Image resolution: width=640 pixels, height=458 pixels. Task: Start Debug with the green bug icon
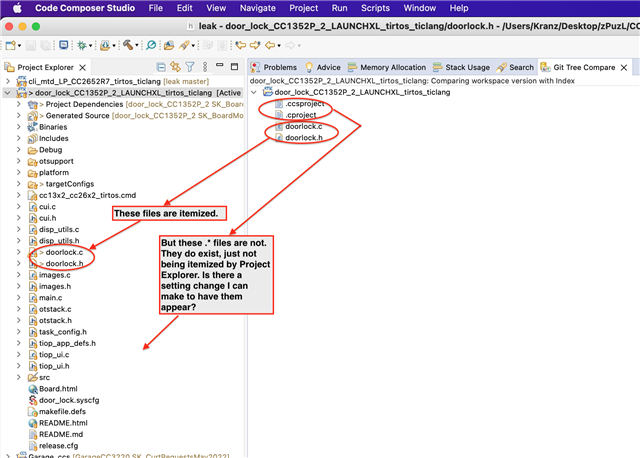pos(82,45)
